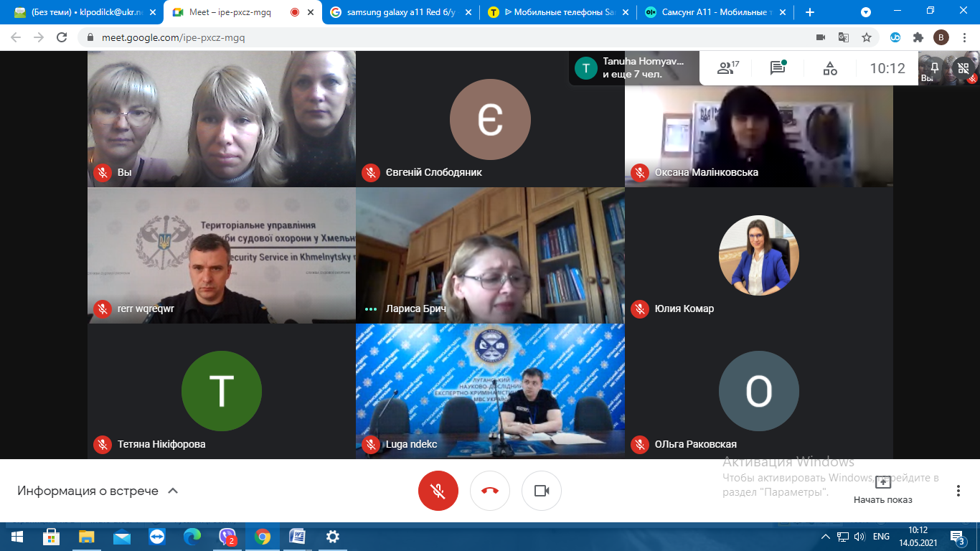Open the tab search dropdown in Chrome
The height and width of the screenshot is (551, 980).
(x=866, y=12)
